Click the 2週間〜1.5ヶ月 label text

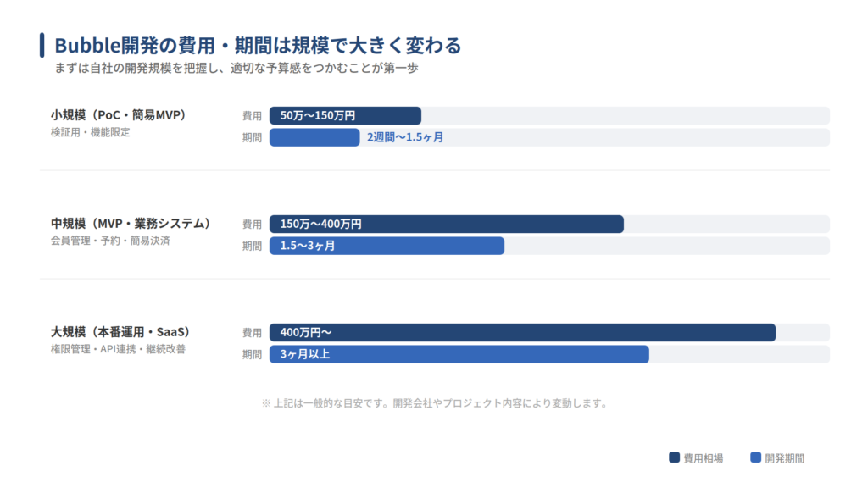click(x=405, y=137)
